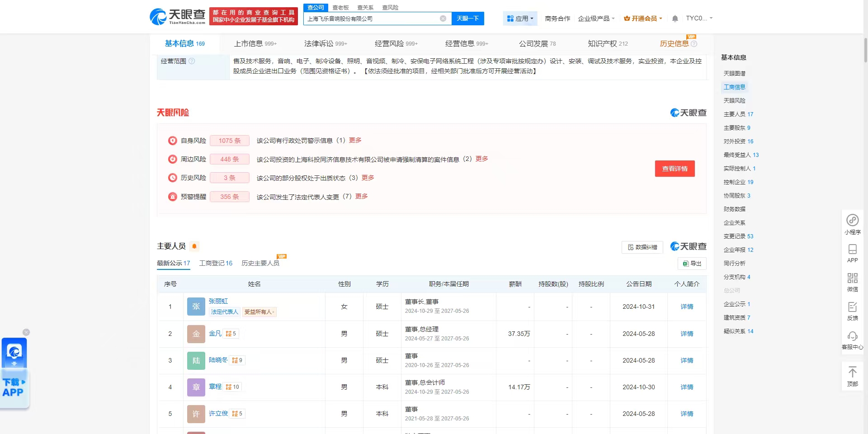Jump to 天眼图谱 in the sidebar
Image resolution: width=868 pixels, height=434 pixels.
click(734, 74)
